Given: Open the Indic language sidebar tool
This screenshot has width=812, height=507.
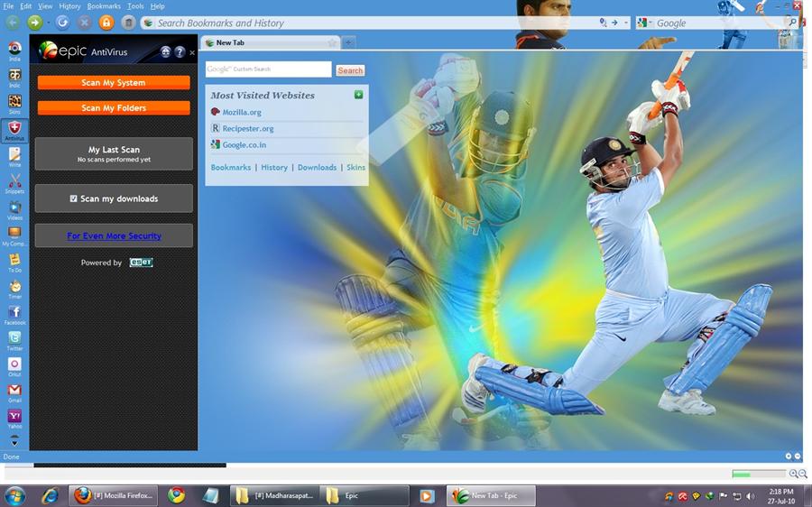Looking at the screenshot, I should pyautogui.click(x=14, y=78).
